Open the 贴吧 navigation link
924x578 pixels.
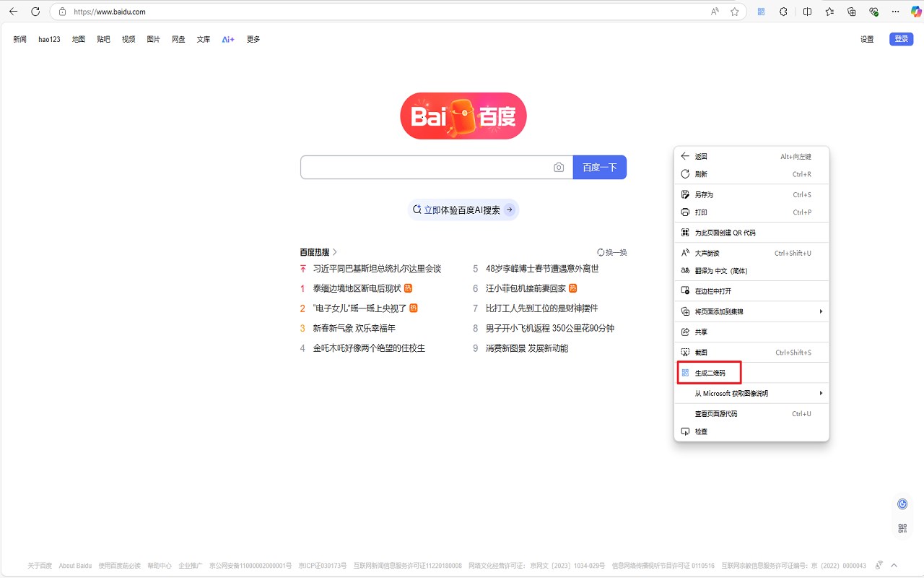[103, 39]
